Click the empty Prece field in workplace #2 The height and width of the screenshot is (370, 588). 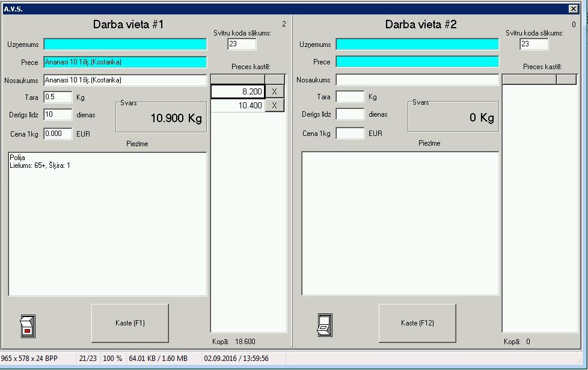[x=417, y=62]
